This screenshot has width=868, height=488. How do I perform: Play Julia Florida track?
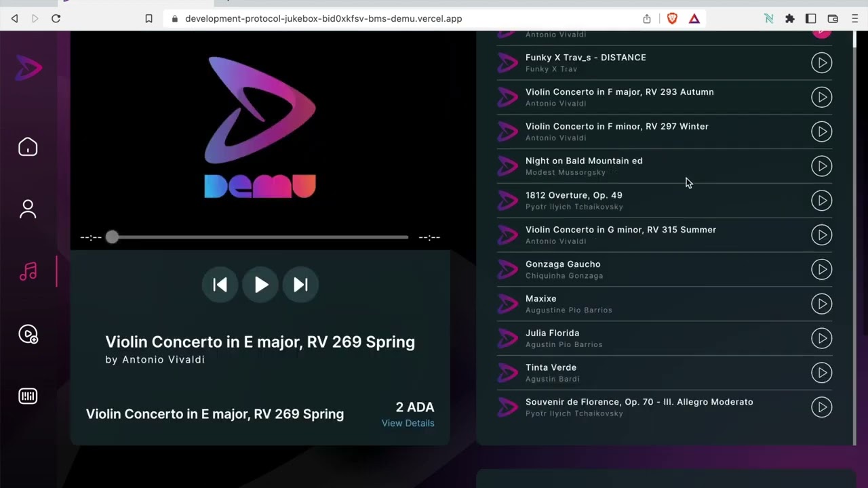point(821,338)
